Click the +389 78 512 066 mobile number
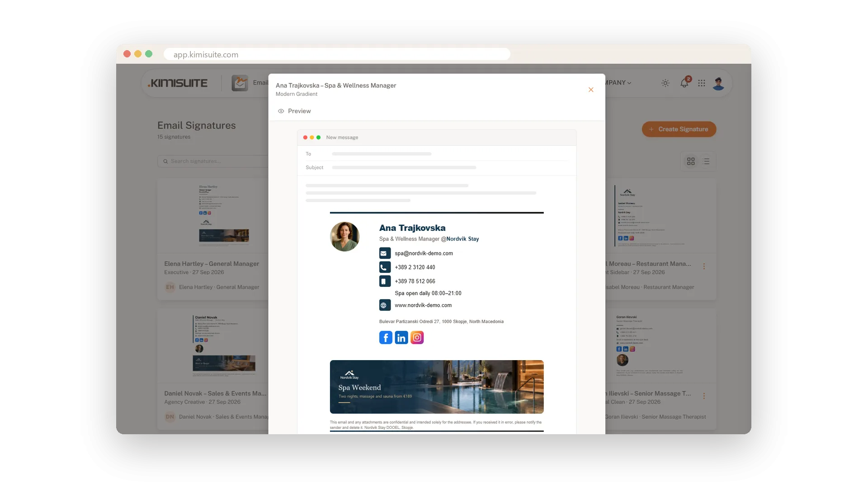 pyautogui.click(x=415, y=282)
